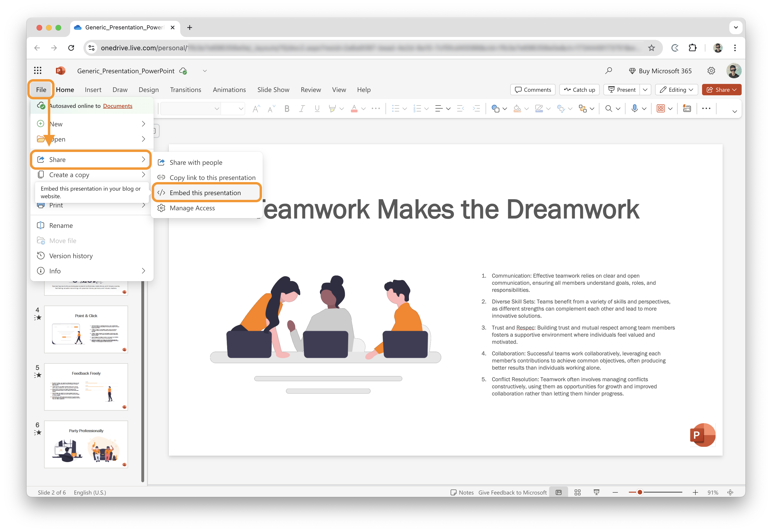The height and width of the screenshot is (532, 772).
Task: Select Version history in File menu
Action: (x=92, y=256)
